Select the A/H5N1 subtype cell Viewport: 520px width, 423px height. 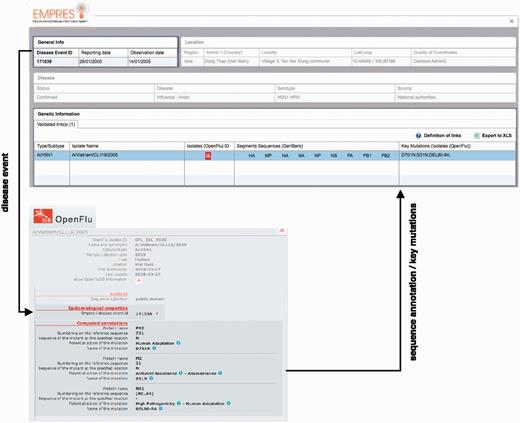coord(52,155)
